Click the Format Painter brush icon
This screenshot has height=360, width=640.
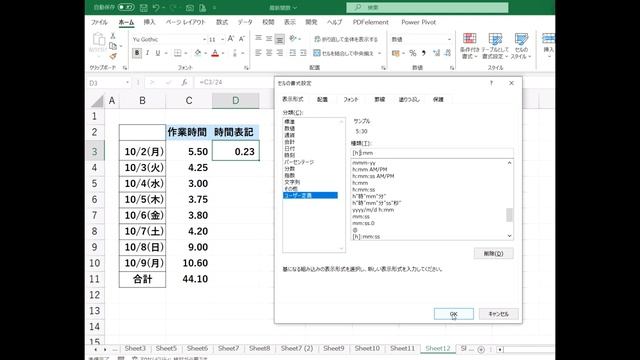(x=113, y=56)
